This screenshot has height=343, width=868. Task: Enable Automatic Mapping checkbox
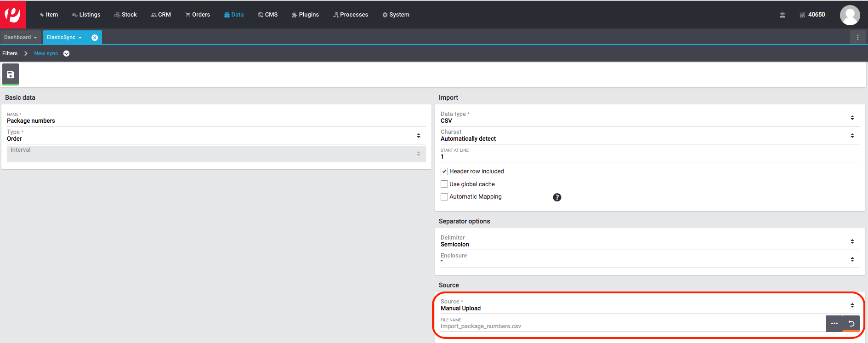point(444,197)
